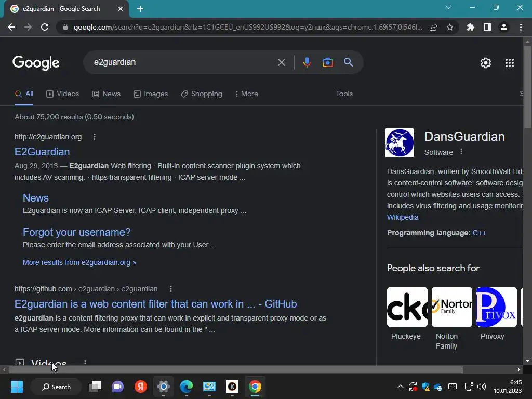
Task: Switch to the Videos tab
Action: click(63, 94)
